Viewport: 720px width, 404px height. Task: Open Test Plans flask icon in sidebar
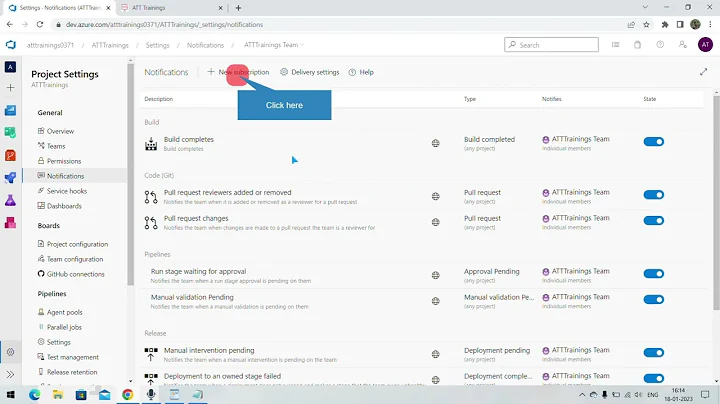point(10,200)
